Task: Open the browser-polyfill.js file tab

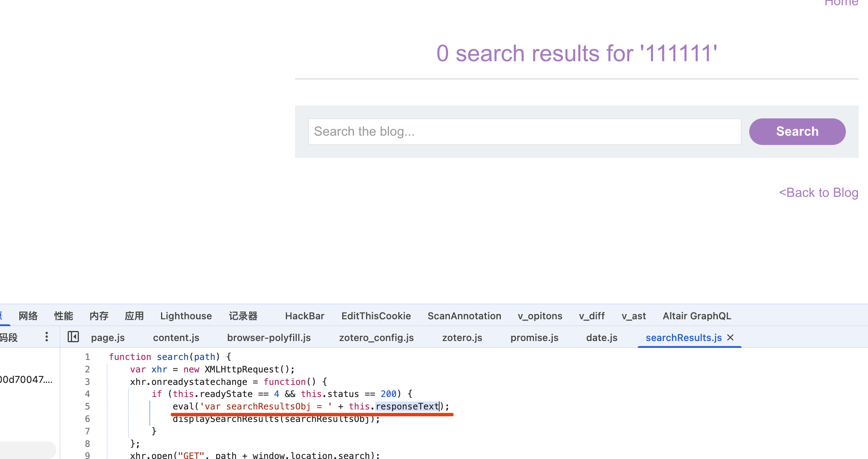Action: pyautogui.click(x=269, y=338)
